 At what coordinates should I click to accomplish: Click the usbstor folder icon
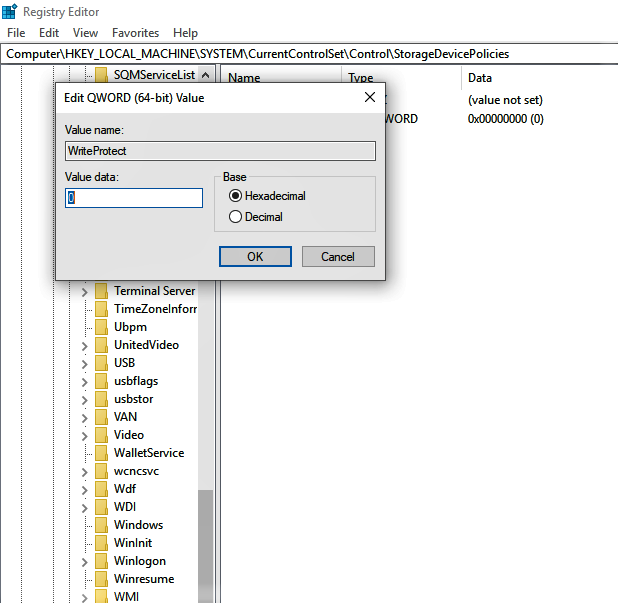[x=101, y=399]
